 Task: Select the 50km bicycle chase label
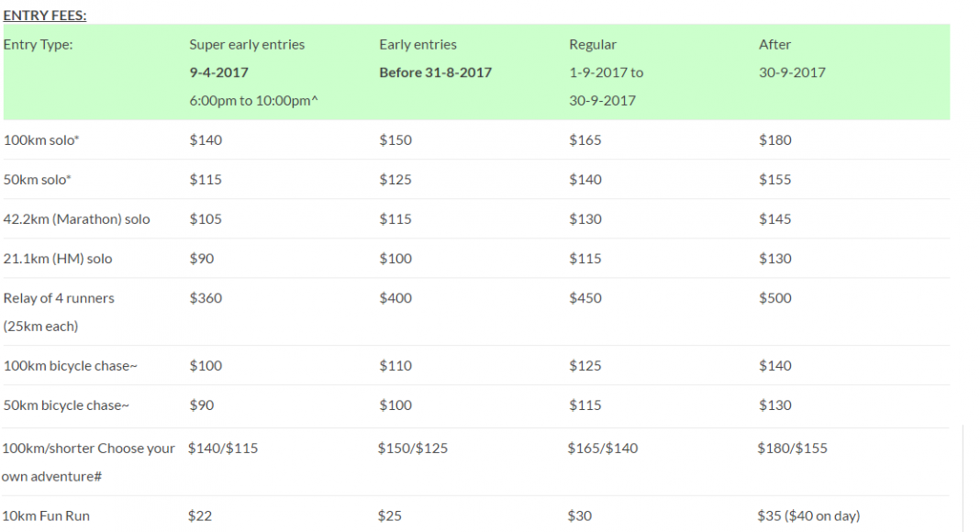66,405
